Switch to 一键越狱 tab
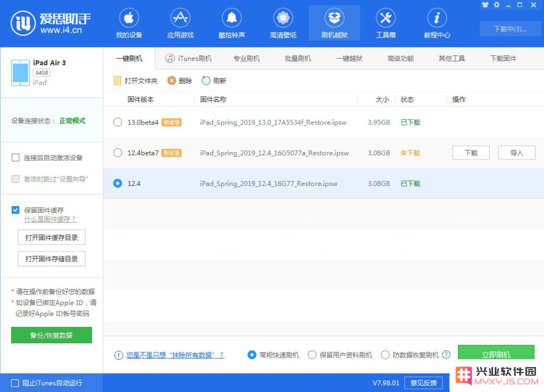Image resolution: width=544 pixels, height=392 pixels. point(349,59)
